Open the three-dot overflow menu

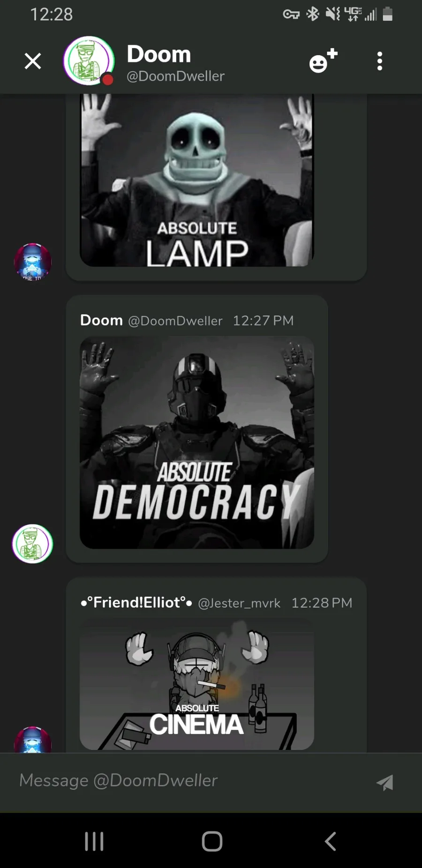(380, 61)
